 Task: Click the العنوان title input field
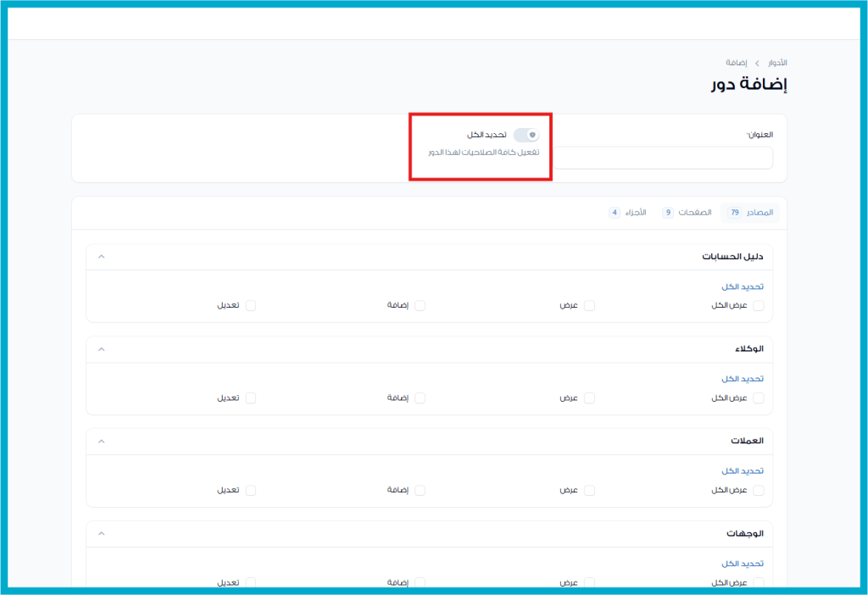[663, 158]
